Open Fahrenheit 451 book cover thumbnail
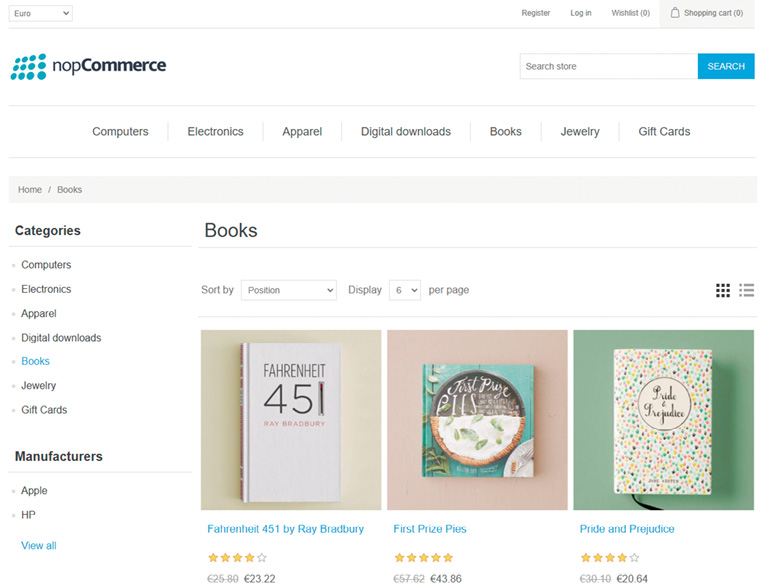 (291, 420)
